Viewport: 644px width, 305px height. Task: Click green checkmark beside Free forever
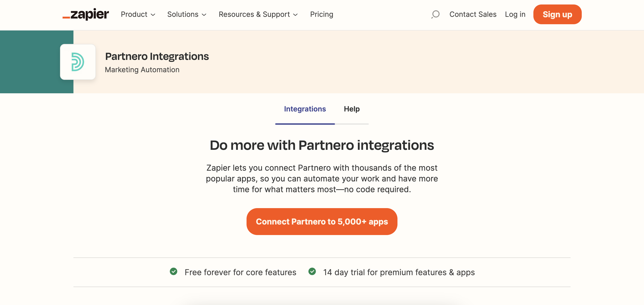tap(174, 271)
